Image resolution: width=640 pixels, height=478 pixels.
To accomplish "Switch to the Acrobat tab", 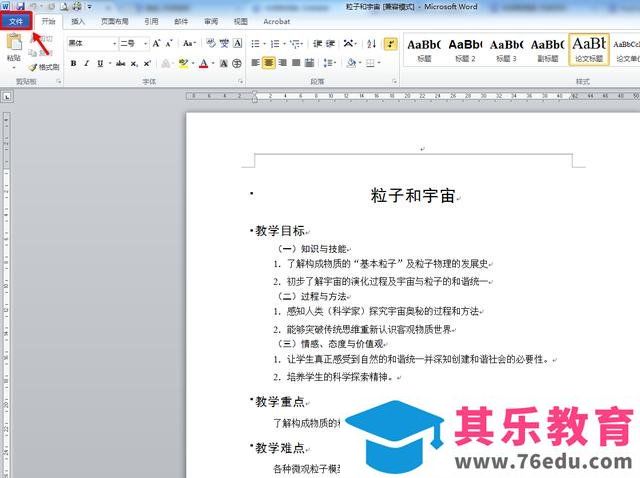I will [x=276, y=21].
